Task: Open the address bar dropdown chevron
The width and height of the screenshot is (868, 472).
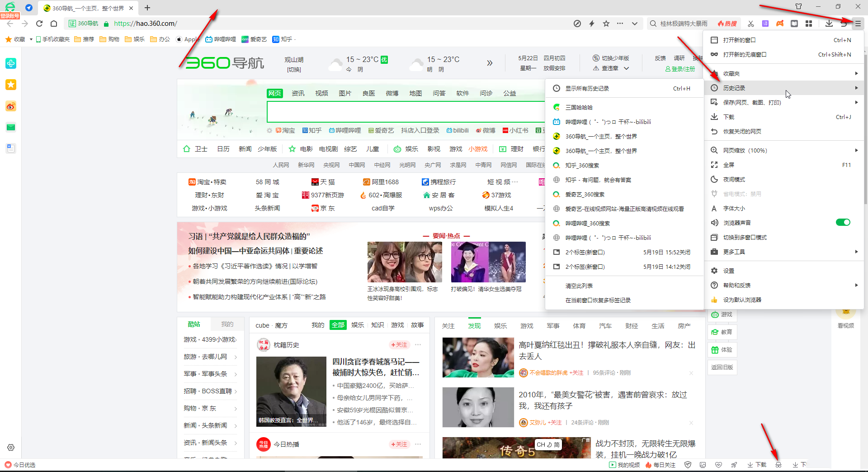Action: click(635, 24)
